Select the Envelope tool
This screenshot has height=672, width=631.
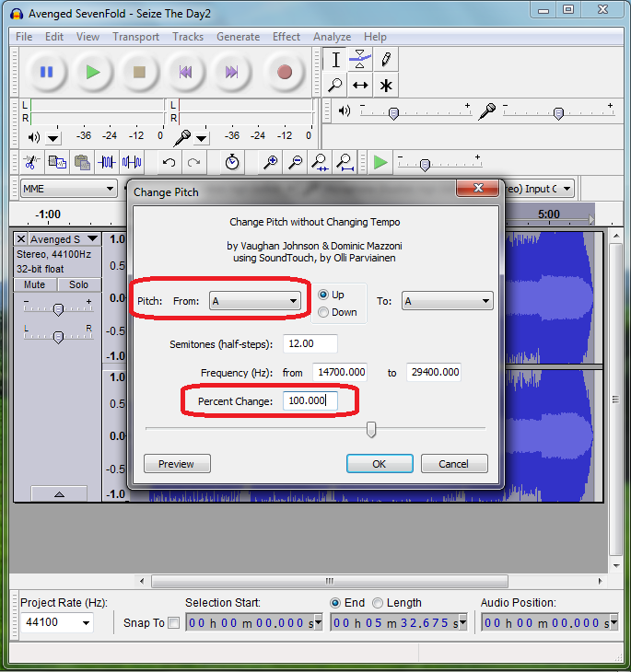[x=360, y=60]
